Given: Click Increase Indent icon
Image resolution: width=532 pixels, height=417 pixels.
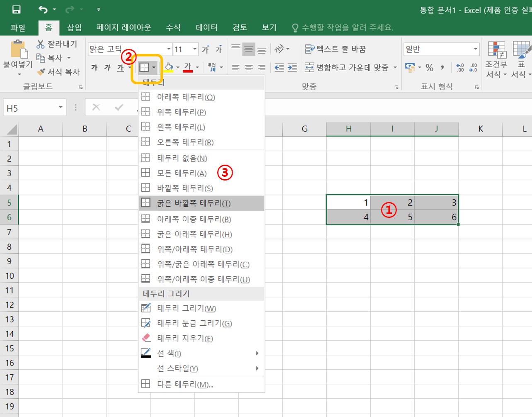Looking at the screenshot, I should click(292, 67).
